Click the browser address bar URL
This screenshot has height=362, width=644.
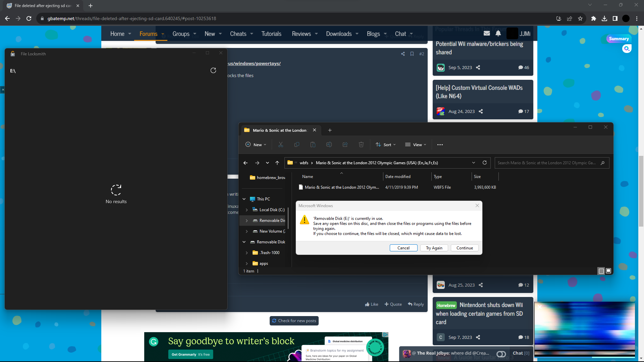[132, 18]
